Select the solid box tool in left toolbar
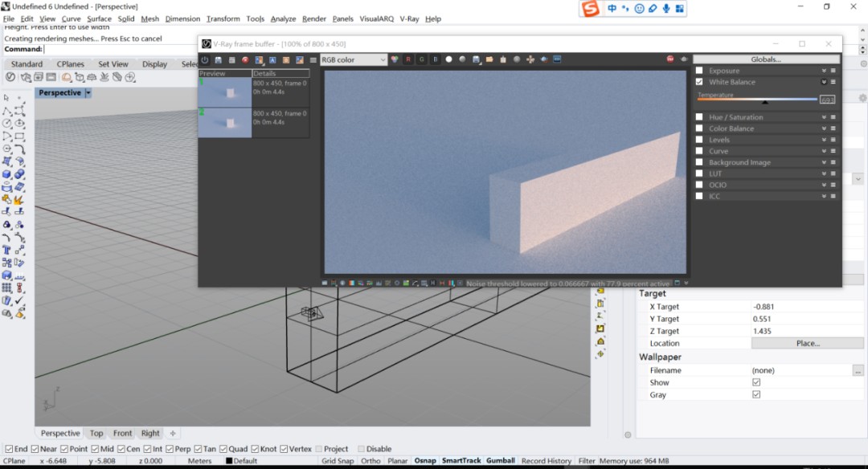Image resolution: width=868 pixels, height=469 pixels. tap(6, 174)
